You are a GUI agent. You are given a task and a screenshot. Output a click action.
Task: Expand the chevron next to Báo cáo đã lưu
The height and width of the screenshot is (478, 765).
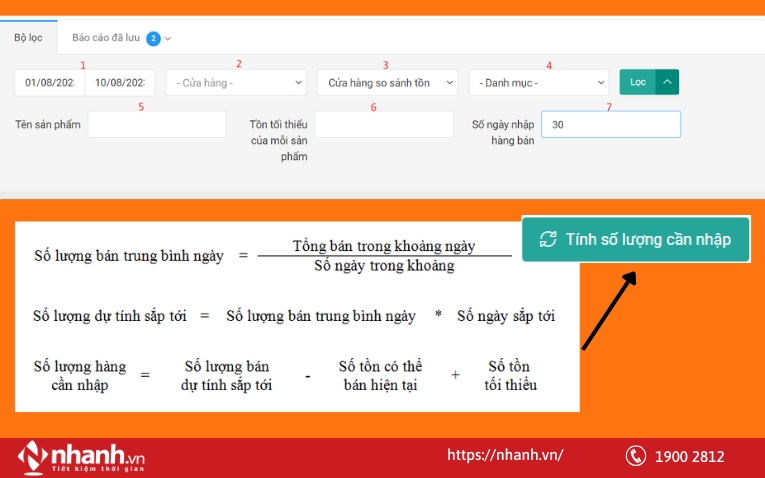coord(168,38)
